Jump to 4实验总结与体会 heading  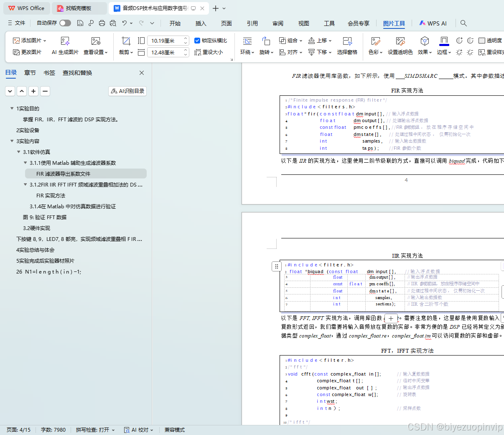coord(36,250)
